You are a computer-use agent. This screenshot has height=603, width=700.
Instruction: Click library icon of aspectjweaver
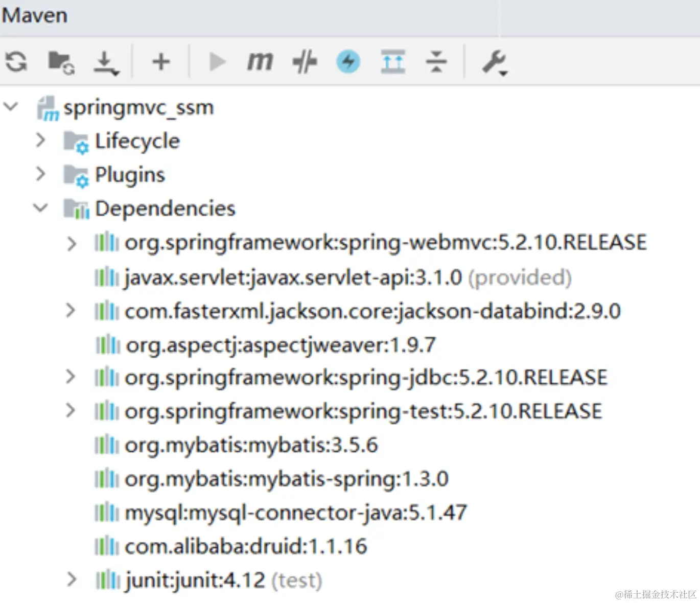click(108, 345)
